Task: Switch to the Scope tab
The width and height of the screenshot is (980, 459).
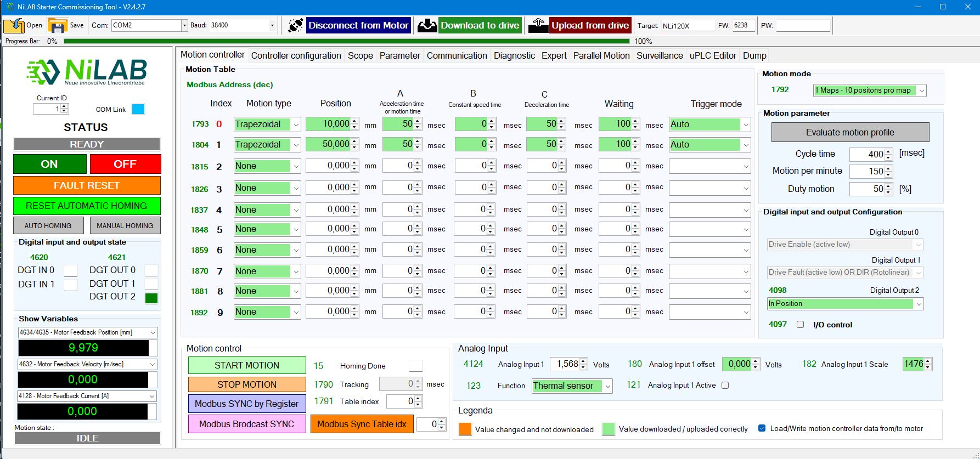Action: tap(360, 55)
